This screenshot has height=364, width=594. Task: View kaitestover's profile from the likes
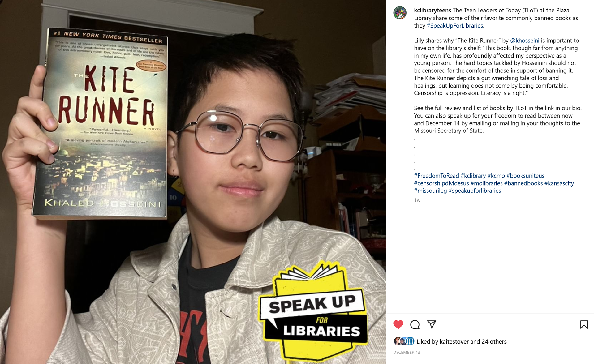click(x=454, y=341)
